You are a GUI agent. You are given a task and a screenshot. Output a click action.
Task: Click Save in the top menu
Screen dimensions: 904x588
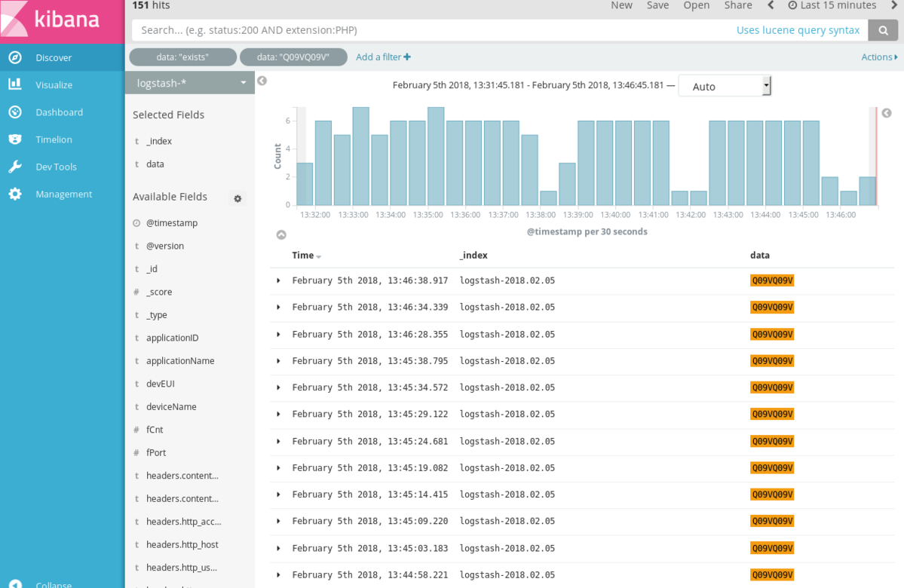(x=657, y=5)
